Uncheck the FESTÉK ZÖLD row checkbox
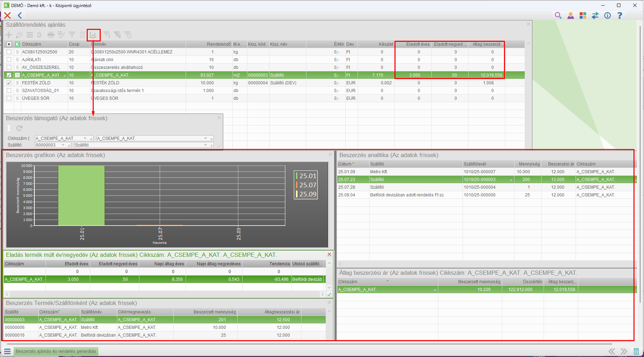Viewport: 644px width, 357px height. (9, 83)
